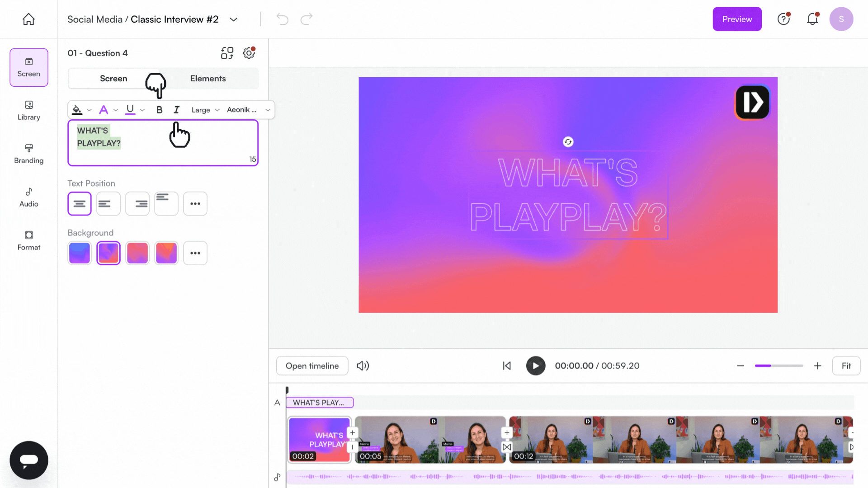Open the Large font size dropdown
Image resolution: width=868 pixels, height=488 pixels.
pyautogui.click(x=204, y=109)
